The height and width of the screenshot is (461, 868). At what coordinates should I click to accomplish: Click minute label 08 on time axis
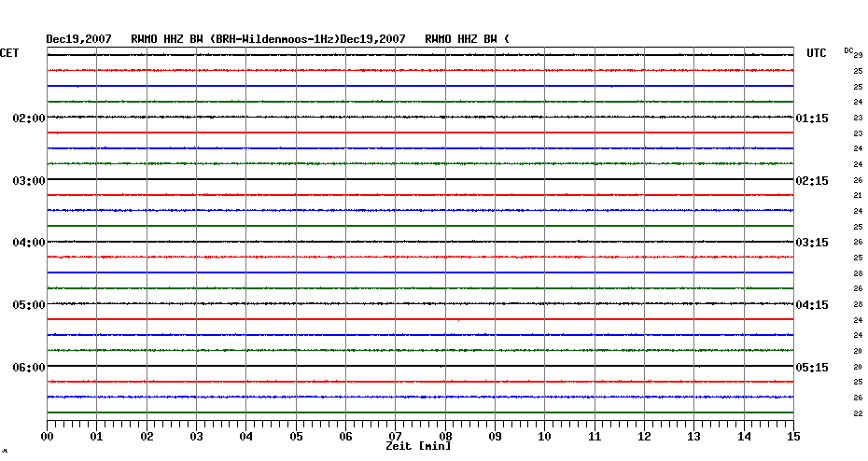tap(445, 437)
